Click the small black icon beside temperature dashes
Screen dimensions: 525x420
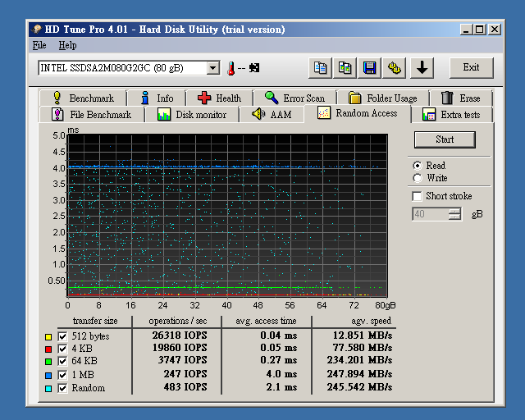click(254, 68)
